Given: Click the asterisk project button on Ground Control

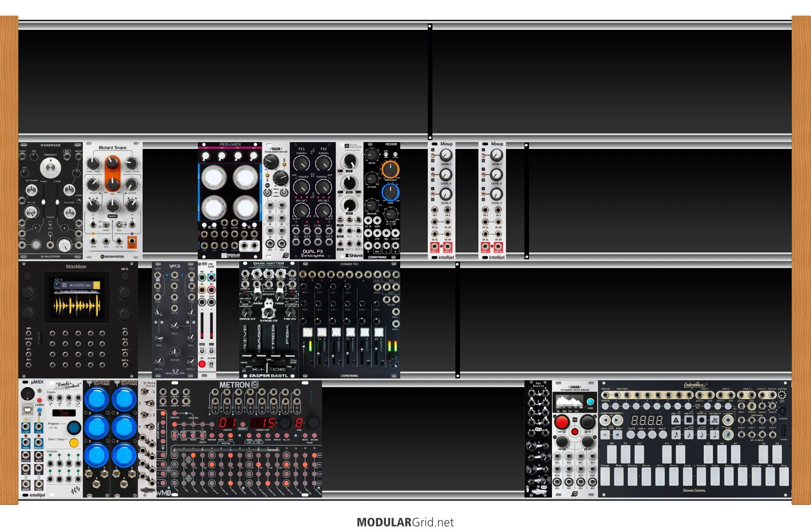Looking at the screenshot, I should click(728, 420).
